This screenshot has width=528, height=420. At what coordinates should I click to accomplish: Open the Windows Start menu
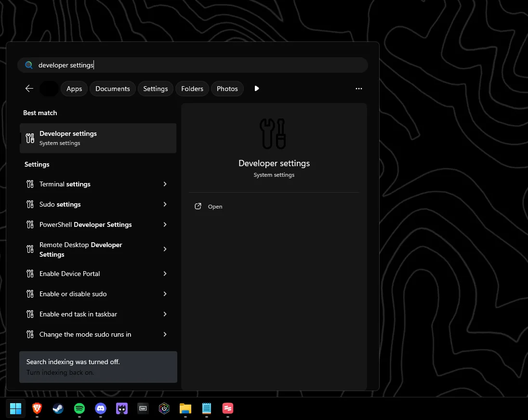point(15,408)
